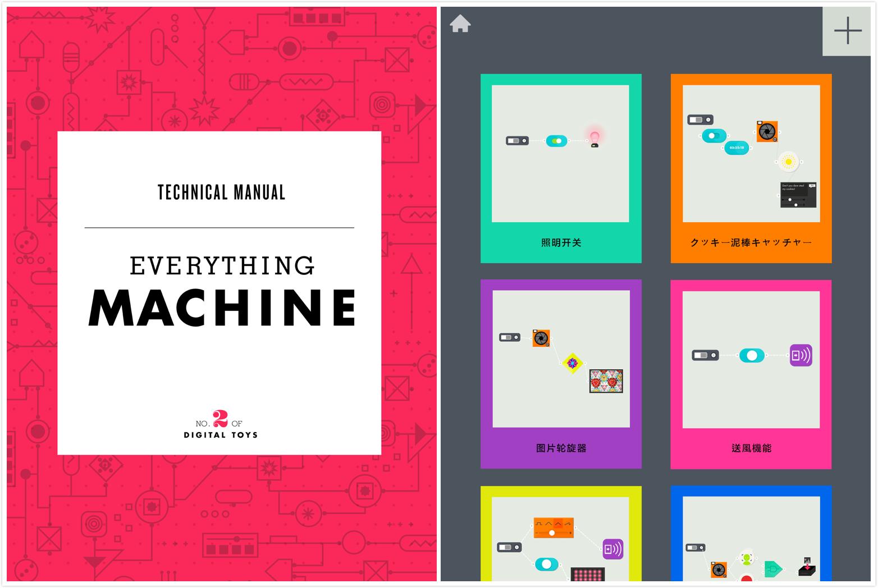Click the orange camera block in blue card
Viewport: 878px width, 588px height.
coord(718,570)
